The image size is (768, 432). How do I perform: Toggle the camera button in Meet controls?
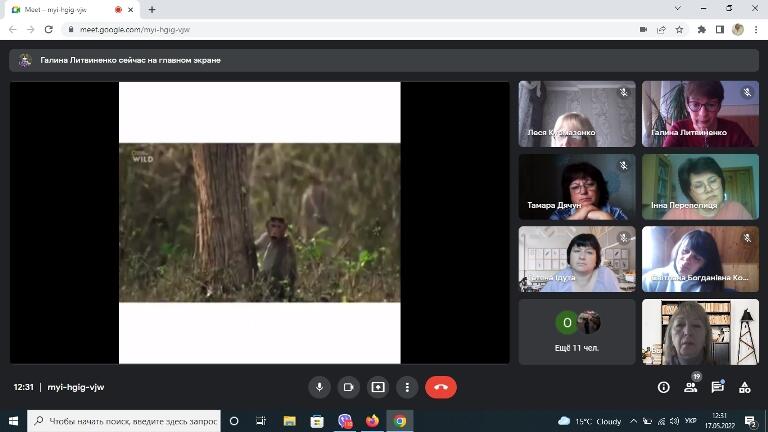coord(348,387)
